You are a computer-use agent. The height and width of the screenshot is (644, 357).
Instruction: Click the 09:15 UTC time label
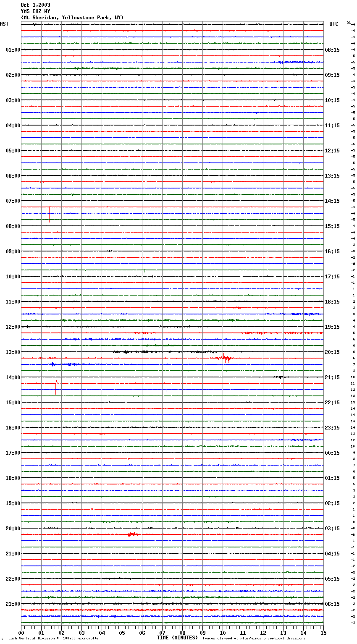(x=332, y=75)
